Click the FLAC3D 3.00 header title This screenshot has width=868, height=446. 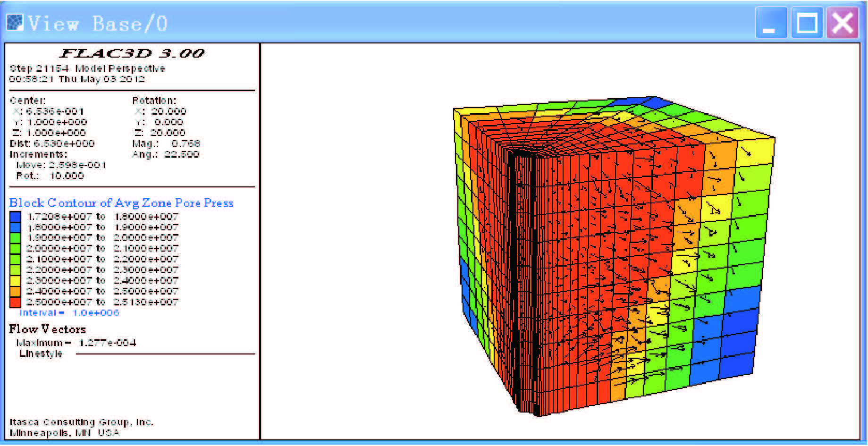click(x=132, y=53)
